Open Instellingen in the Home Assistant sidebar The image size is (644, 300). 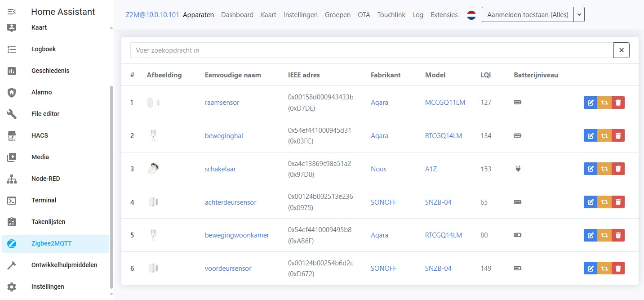coord(55,287)
